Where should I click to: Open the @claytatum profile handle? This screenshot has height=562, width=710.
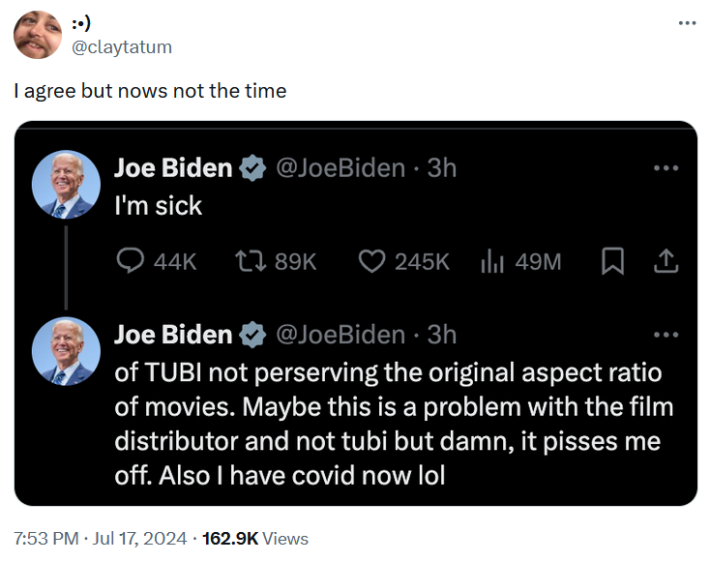pyautogui.click(x=123, y=47)
